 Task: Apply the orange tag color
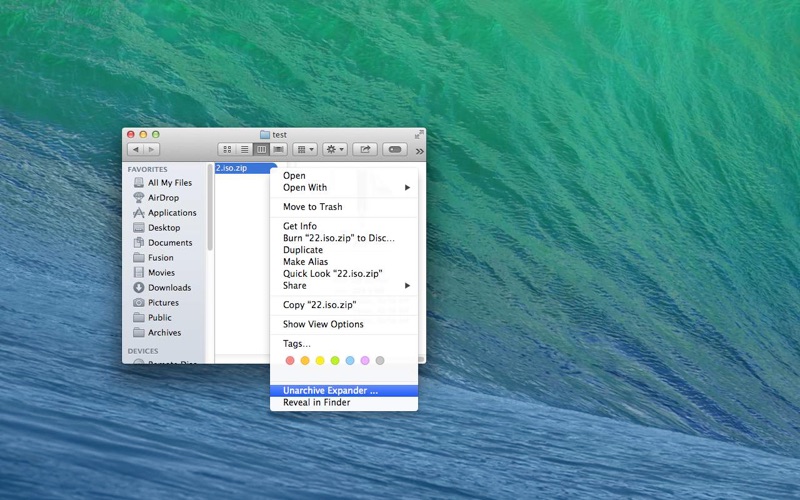tap(305, 361)
